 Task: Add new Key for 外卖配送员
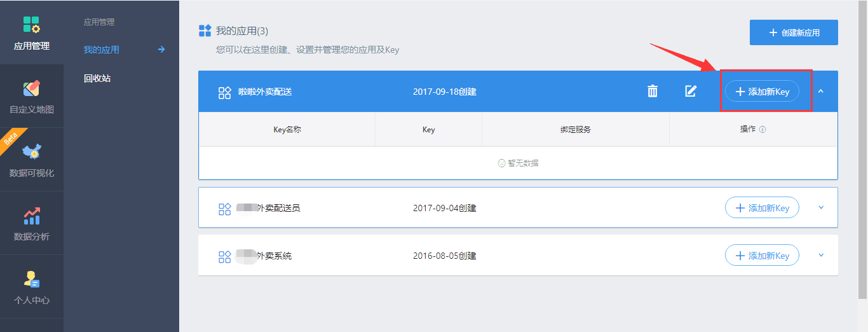[x=762, y=208]
